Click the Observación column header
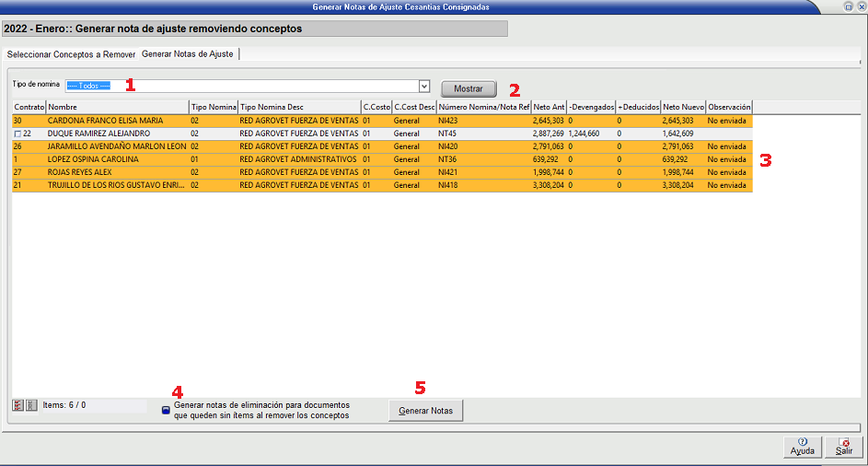 pyautogui.click(x=729, y=107)
